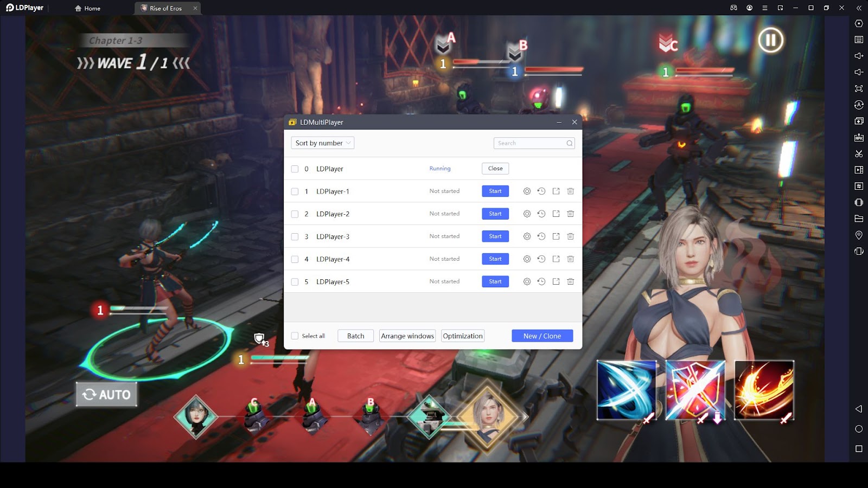Trigger the fiery slash skill
Image resolution: width=868 pixels, height=488 pixels.
(x=764, y=390)
